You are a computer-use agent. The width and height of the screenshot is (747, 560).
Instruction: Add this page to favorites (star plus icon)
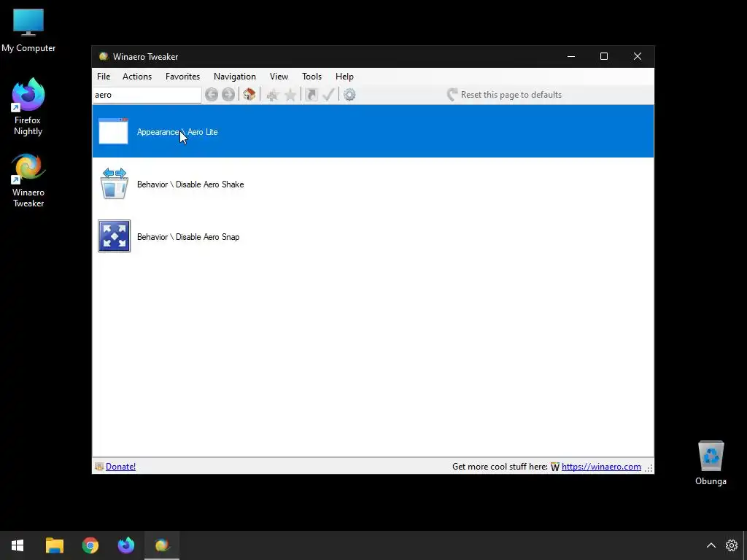pyautogui.click(x=273, y=95)
